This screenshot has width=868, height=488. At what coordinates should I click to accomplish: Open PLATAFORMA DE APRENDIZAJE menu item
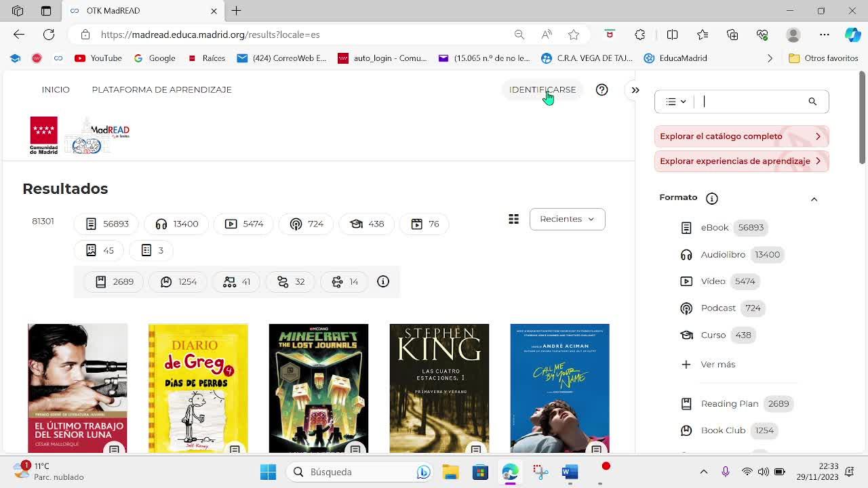[161, 89]
